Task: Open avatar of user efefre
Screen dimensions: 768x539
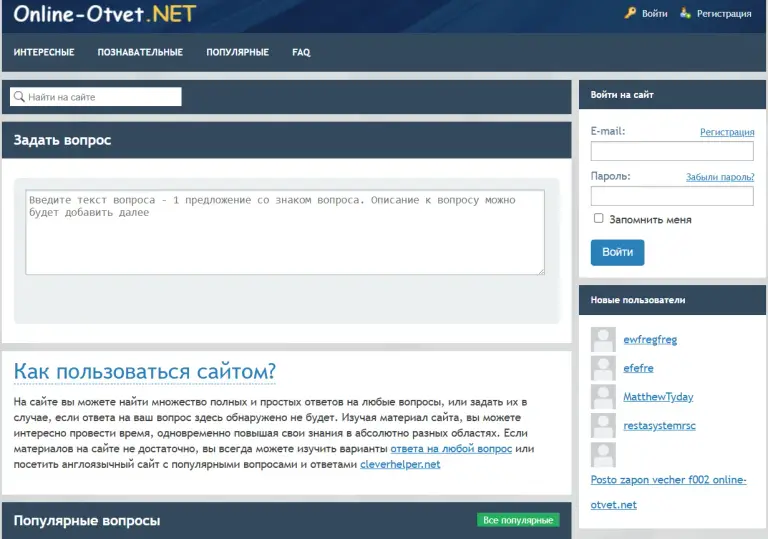Action: pos(603,368)
